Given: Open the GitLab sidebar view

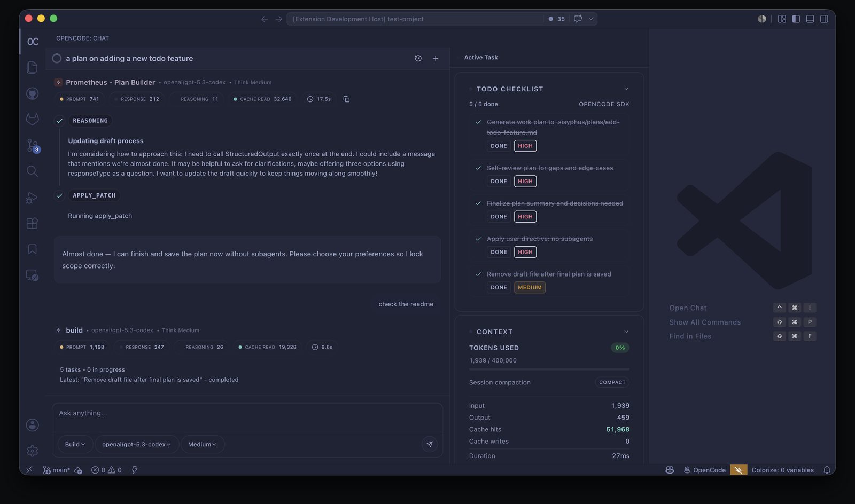Looking at the screenshot, I should click(33, 119).
